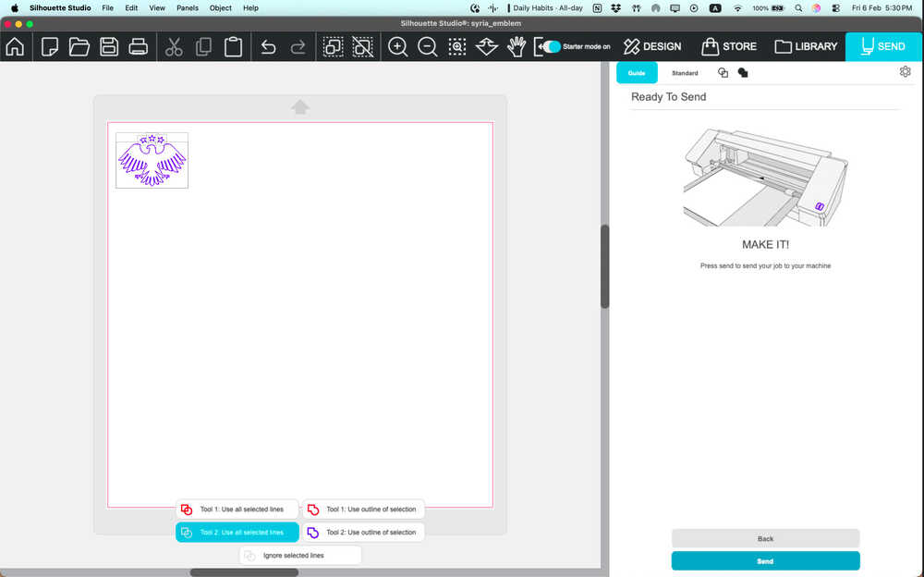Select the eagle emblem design on mat
The height and width of the screenshot is (577, 924).
coord(152,161)
